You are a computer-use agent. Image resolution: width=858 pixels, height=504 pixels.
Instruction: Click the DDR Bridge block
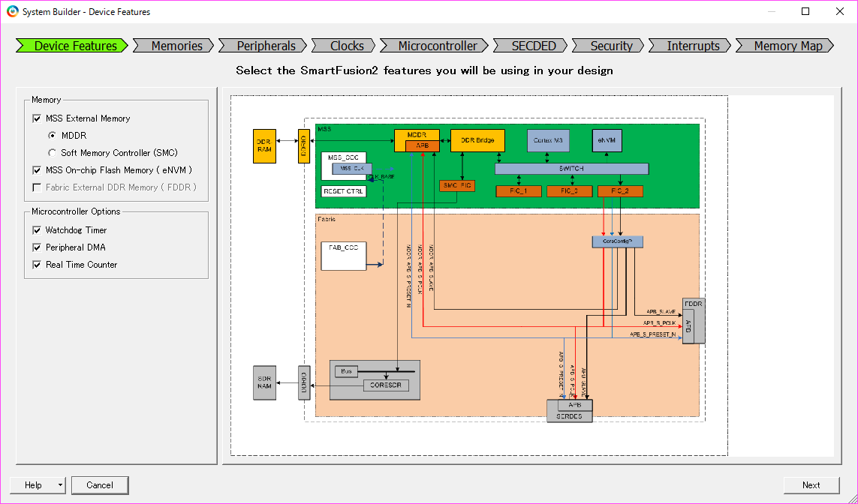click(x=477, y=140)
